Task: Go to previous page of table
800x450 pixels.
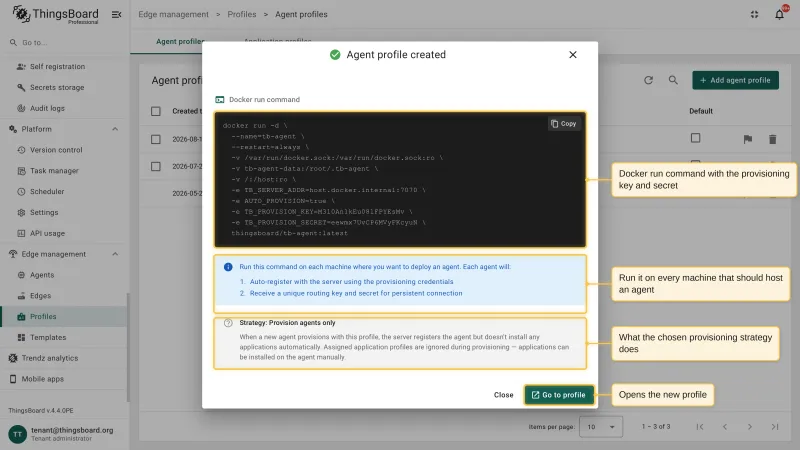Action: tap(724, 427)
